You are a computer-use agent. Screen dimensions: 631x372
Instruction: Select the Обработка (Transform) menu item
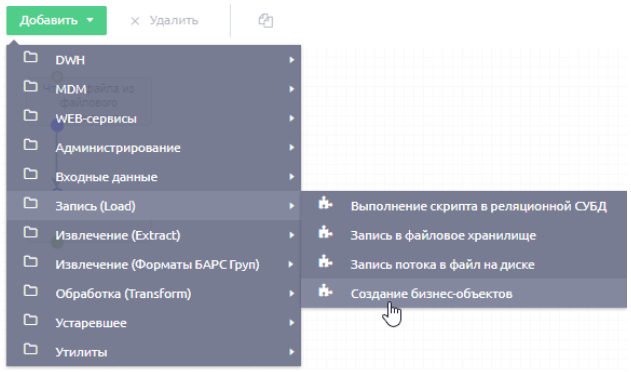(154, 293)
